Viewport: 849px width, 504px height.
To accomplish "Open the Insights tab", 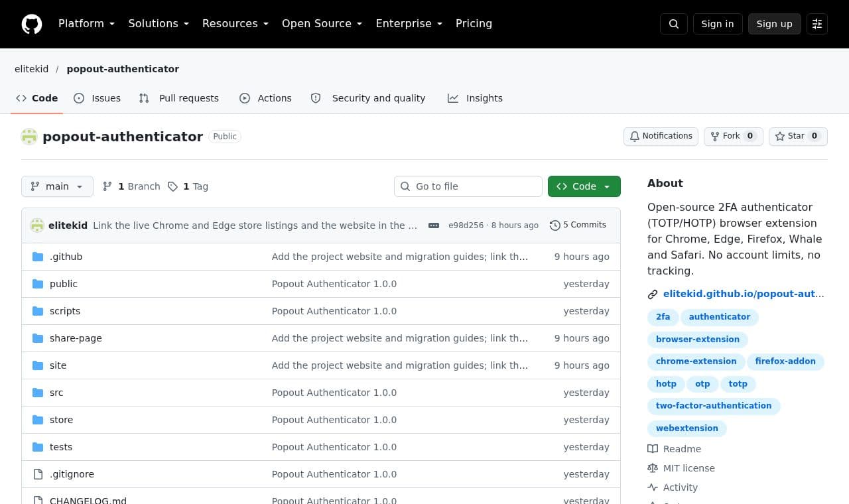I will click(476, 98).
